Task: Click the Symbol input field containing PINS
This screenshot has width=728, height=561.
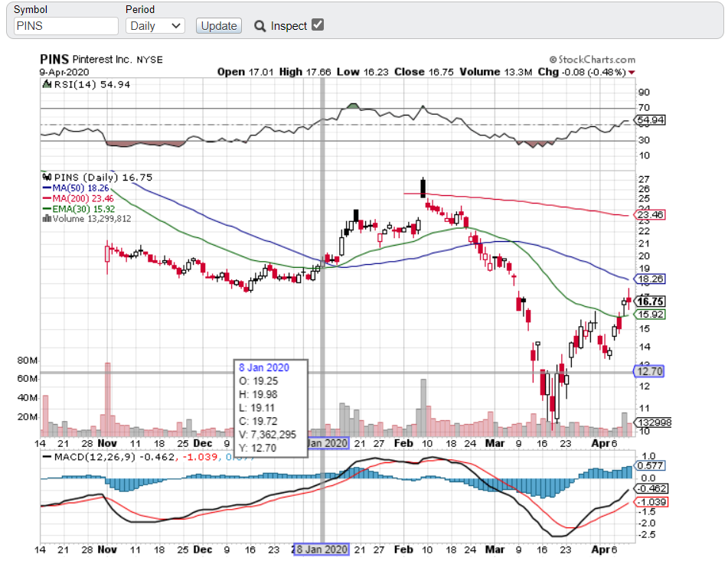Action: pyautogui.click(x=67, y=26)
